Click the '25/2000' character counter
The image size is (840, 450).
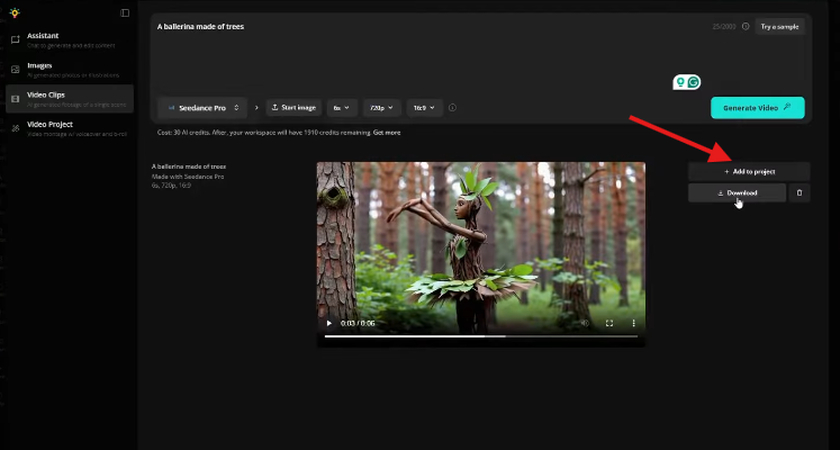coord(724,26)
